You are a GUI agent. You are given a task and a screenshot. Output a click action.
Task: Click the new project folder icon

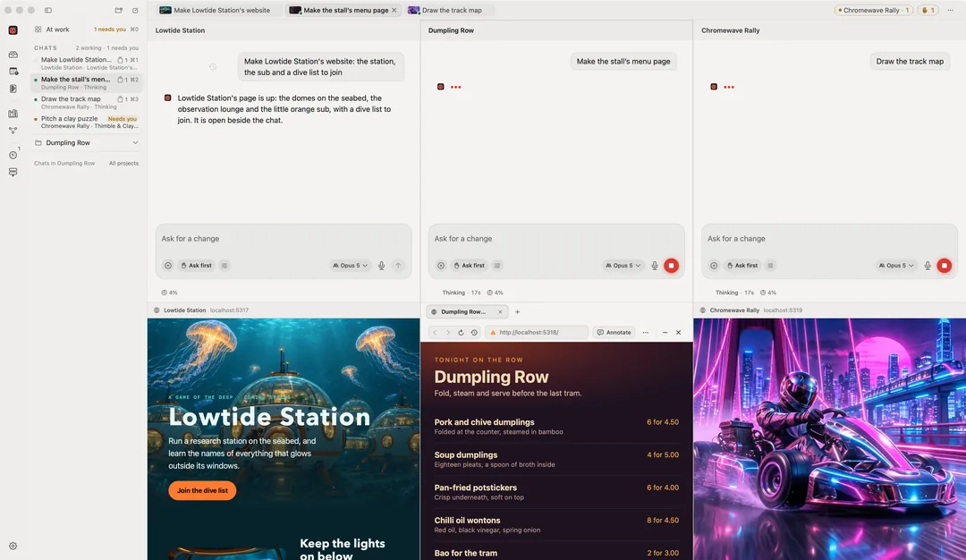click(119, 11)
